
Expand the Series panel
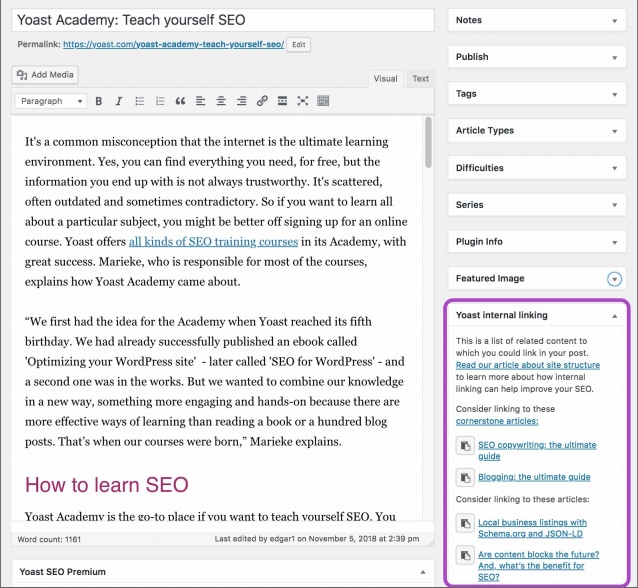pos(614,205)
